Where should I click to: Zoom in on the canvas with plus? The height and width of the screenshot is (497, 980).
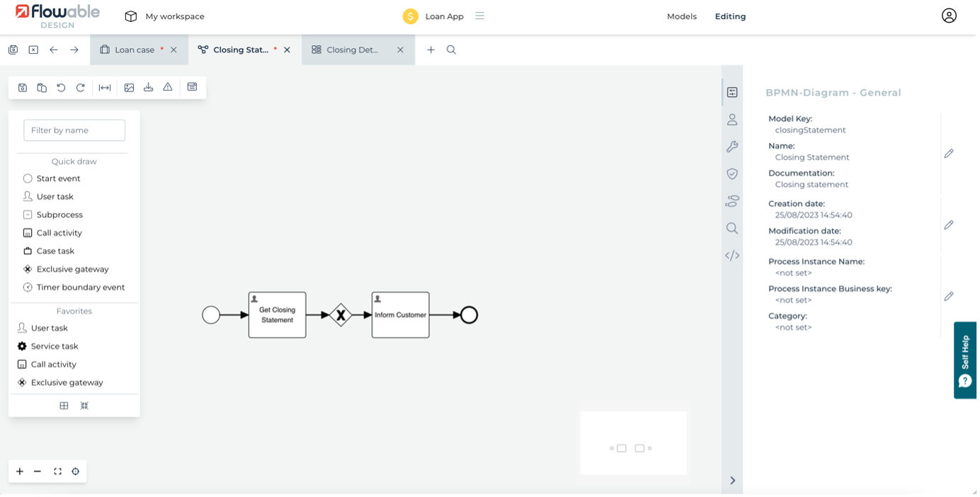coord(20,472)
